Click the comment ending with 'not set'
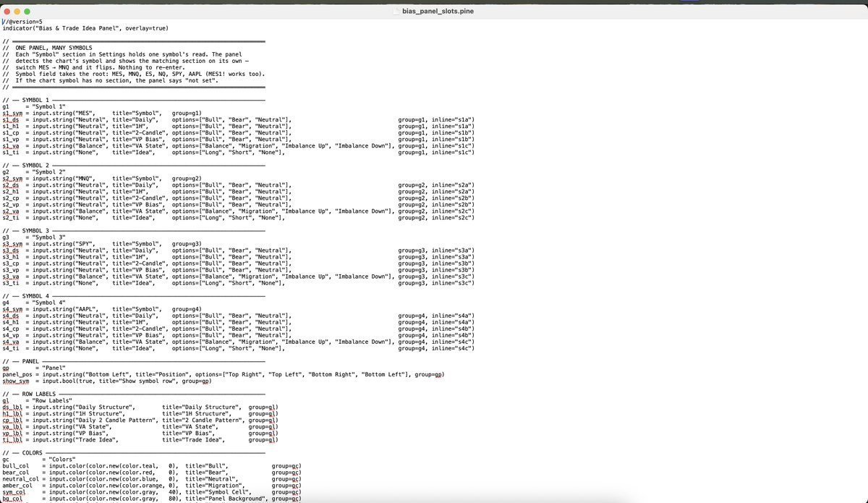 tap(116, 80)
